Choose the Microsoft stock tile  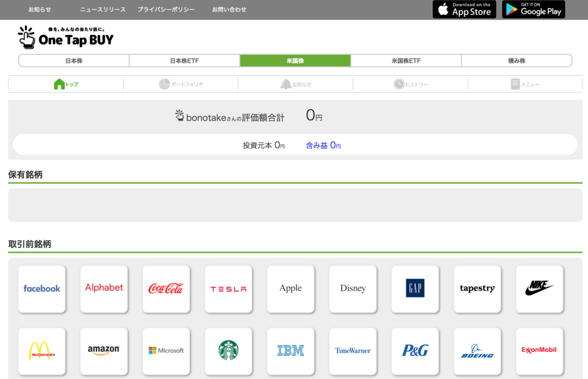click(x=167, y=351)
